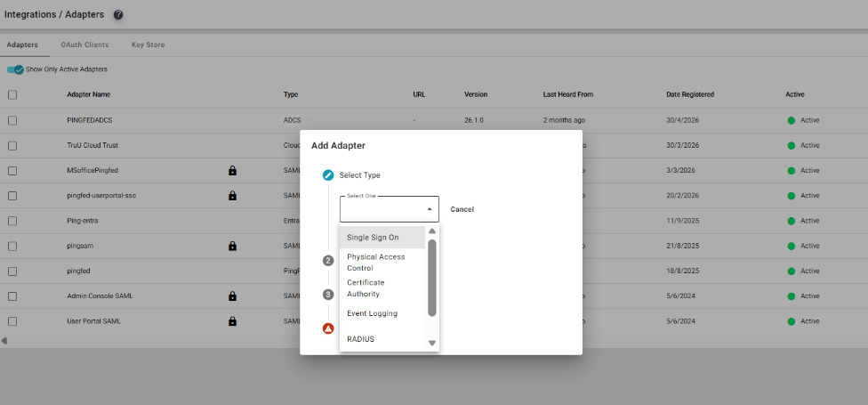The height and width of the screenshot is (405, 868).
Task: Sort by Date Registered column header
Action: click(x=690, y=94)
